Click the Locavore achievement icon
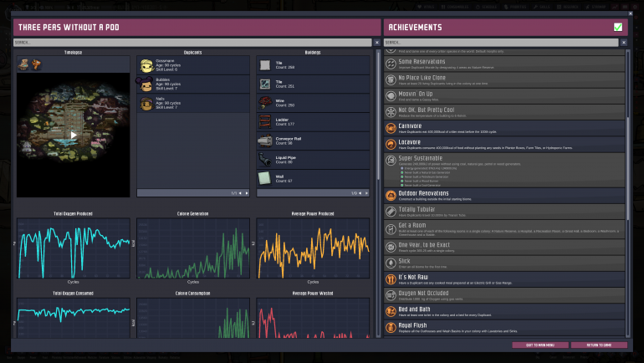Screen dimensions: 644x363 tap(391, 144)
